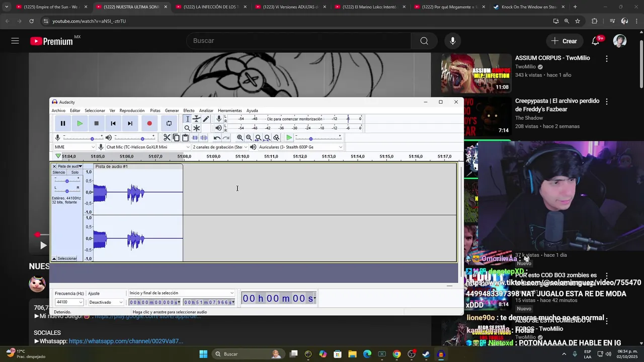Viewport: 644px width, 362px height.
Task: Open the Chat Mic recording device dropdown
Action: 148,147
